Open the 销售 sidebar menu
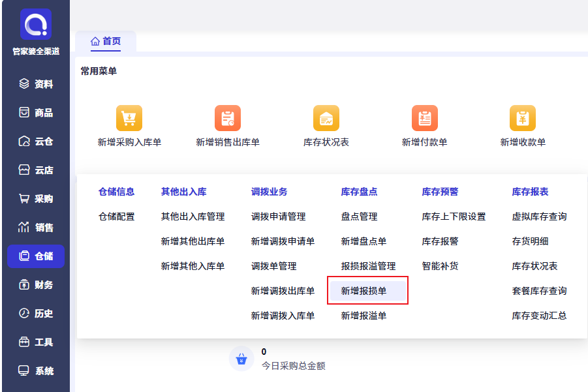Image resolution: width=588 pixels, height=392 pixels. 36,228
